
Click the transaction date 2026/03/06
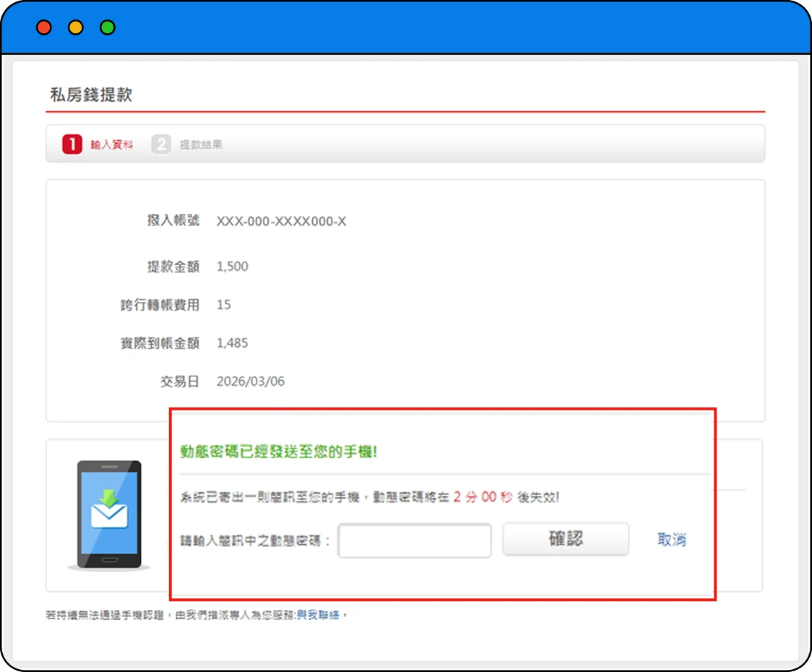click(251, 382)
